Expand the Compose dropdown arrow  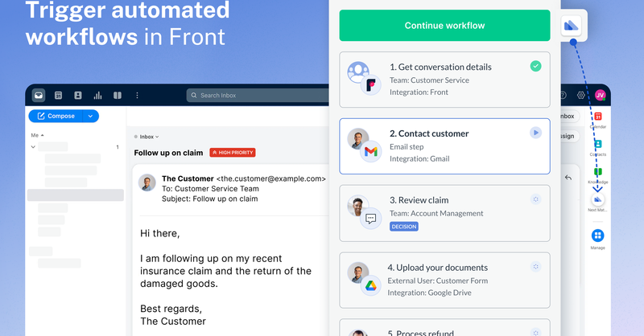coord(91,116)
